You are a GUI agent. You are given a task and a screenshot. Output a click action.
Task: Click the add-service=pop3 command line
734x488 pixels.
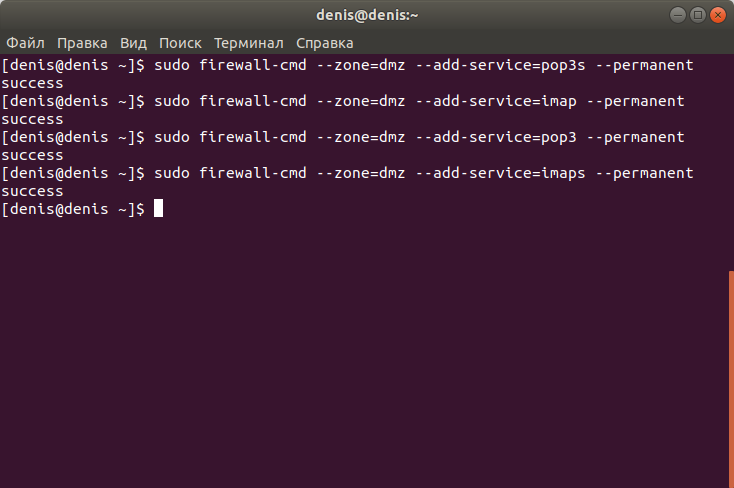(343, 137)
